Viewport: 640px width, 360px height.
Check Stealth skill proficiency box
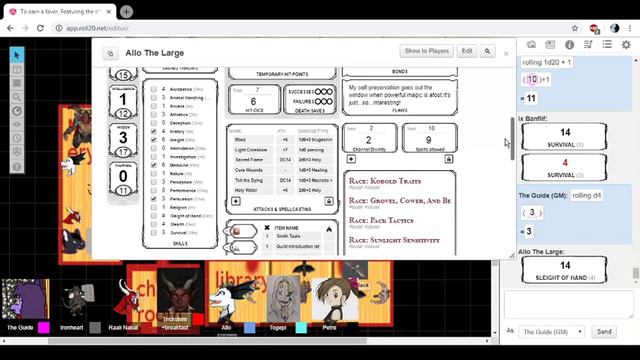tap(153, 224)
